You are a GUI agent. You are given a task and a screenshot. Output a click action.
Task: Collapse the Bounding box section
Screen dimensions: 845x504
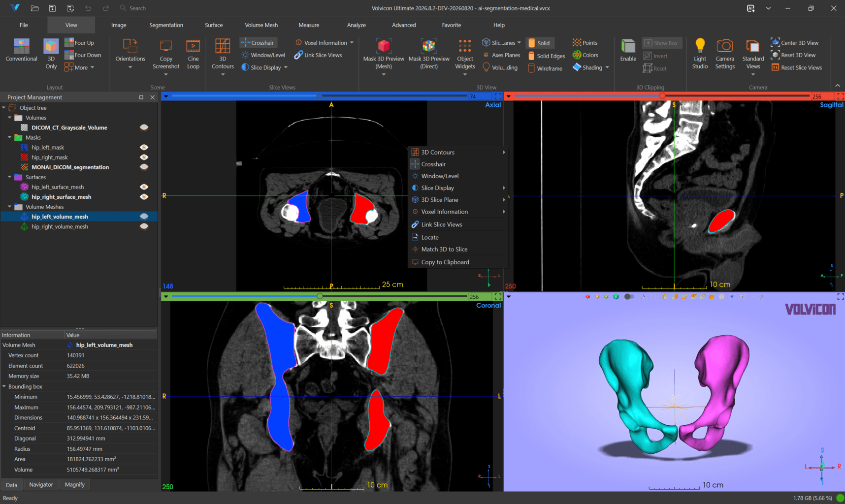[4, 386]
